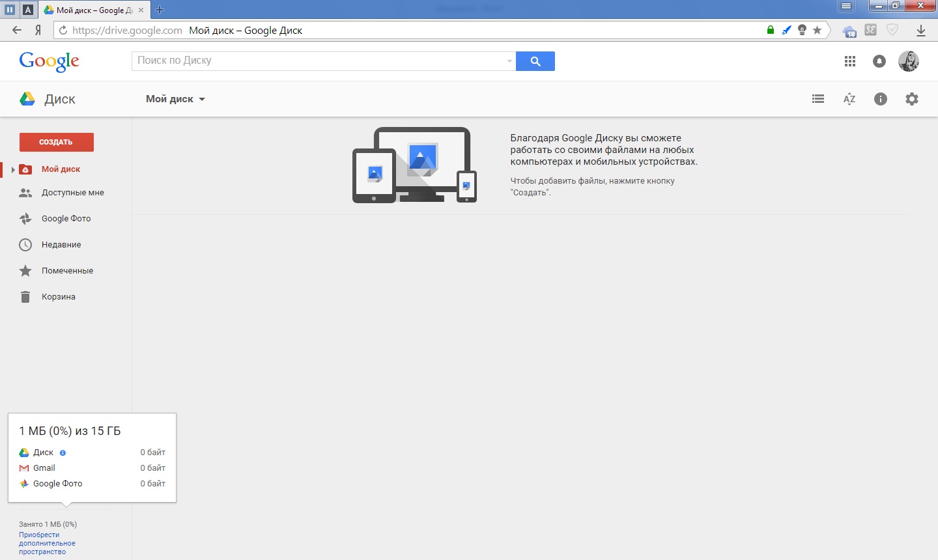
Task: Open Доступные мне in the sidebar
Action: 73,193
